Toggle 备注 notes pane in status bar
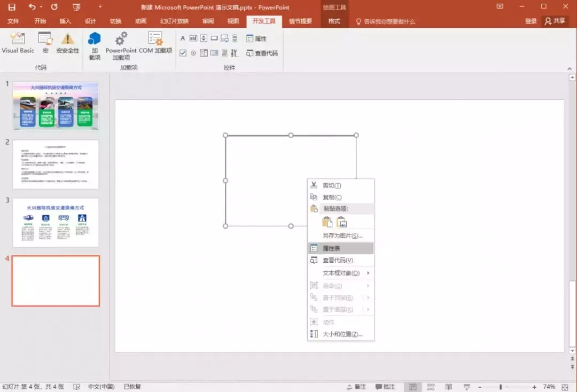The width and height of the screenshot is (577, 392). point(356,387)
